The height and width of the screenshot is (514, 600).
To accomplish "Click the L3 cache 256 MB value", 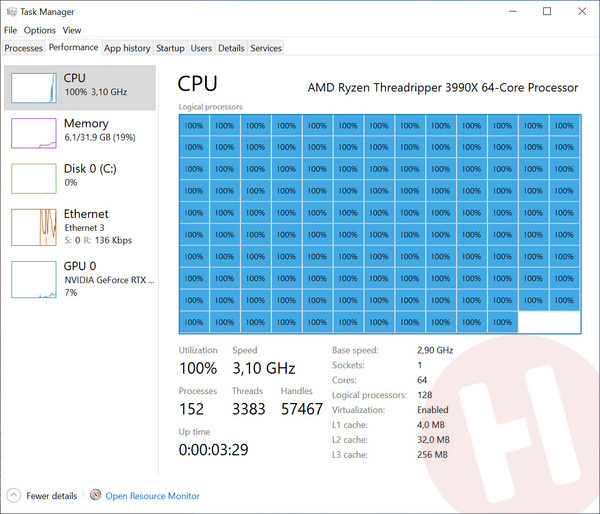I will pos(432,455).
